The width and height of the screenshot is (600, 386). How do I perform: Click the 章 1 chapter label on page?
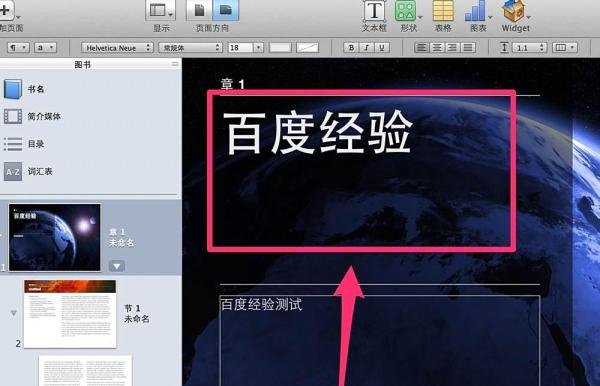tap(233, 84)
